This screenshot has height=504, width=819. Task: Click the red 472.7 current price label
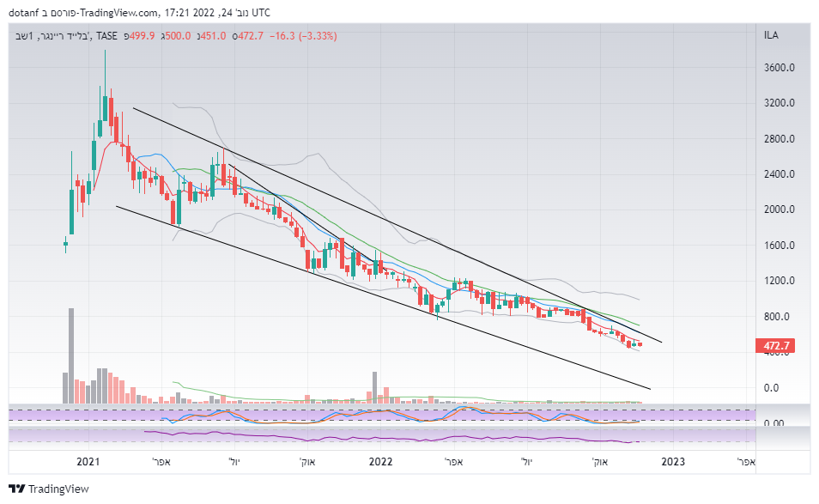775,346
